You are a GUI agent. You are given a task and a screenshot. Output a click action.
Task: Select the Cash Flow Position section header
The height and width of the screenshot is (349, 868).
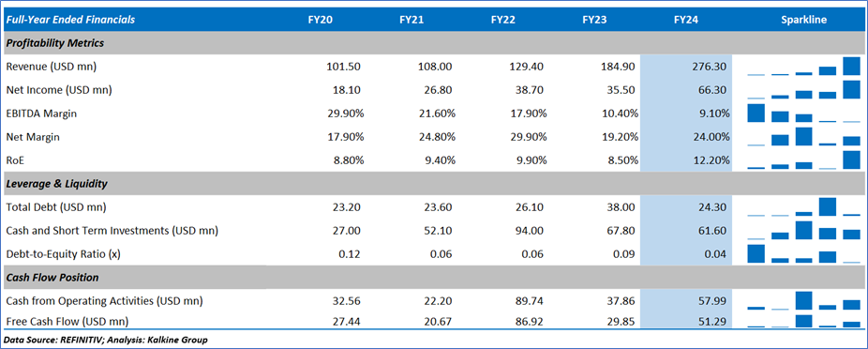[433, 277]
